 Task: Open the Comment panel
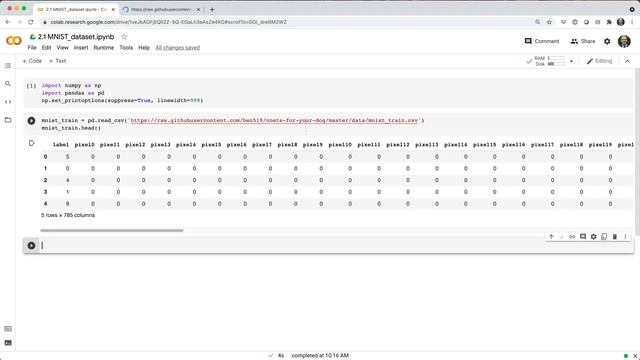(542, 41)
